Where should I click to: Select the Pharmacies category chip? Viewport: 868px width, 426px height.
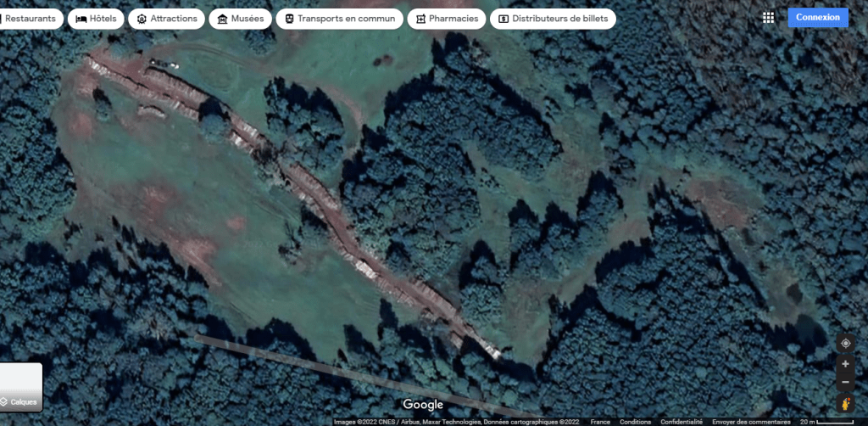click(x=446, y=19)
